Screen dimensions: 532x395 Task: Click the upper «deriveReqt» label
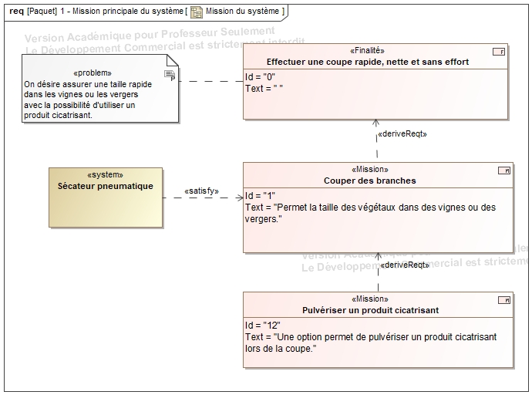tap(402, 133)
